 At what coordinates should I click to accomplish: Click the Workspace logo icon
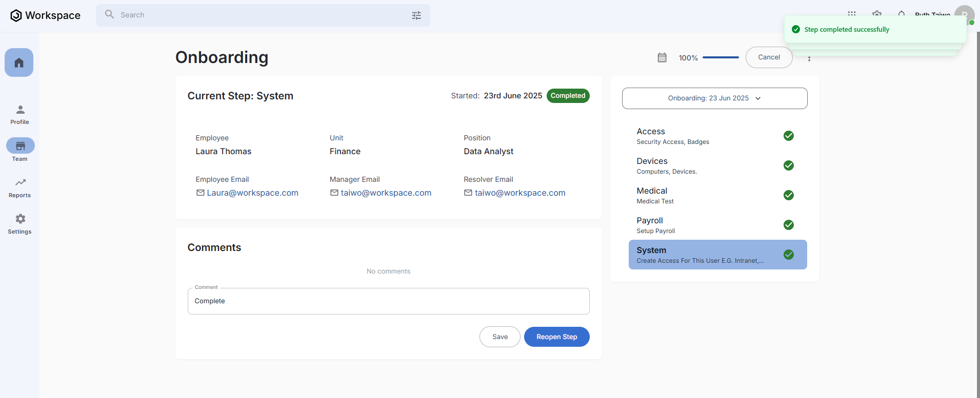click(x=16, y=15)
